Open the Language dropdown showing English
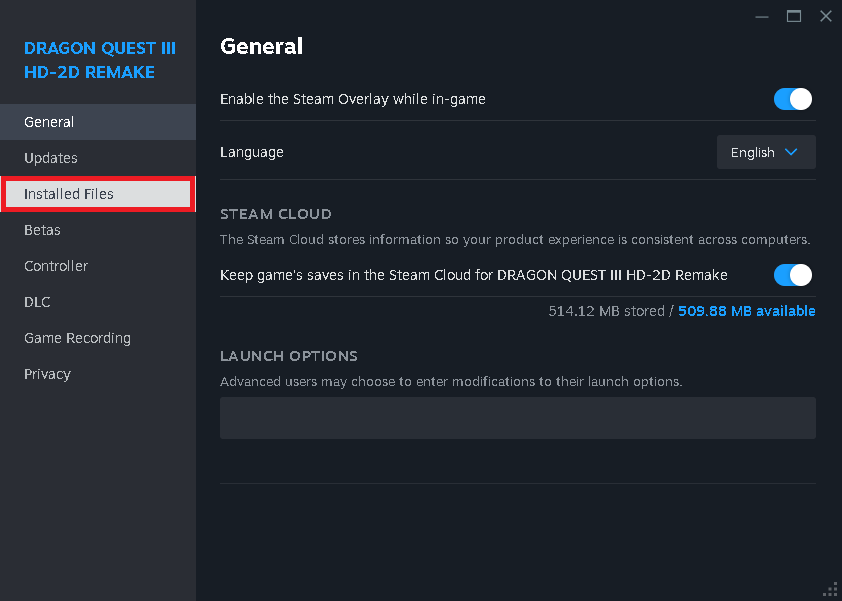 765,152
